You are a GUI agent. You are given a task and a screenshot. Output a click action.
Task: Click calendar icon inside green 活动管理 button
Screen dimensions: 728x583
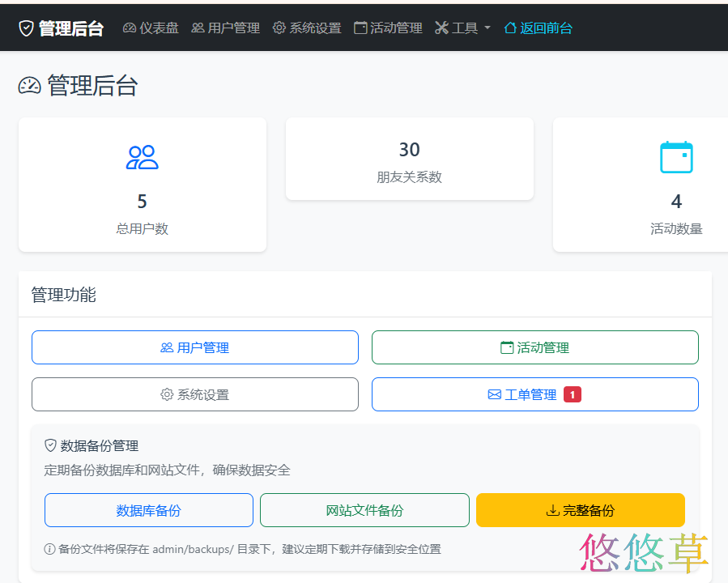(507, 347)
